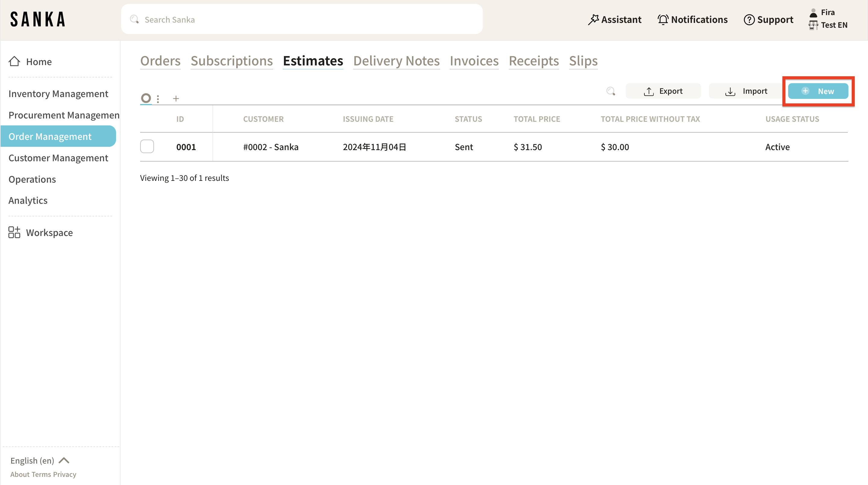Click the Support question mark icon
Image resolution: width=868 pixels, height=485 pixels.
coord(749,20)
